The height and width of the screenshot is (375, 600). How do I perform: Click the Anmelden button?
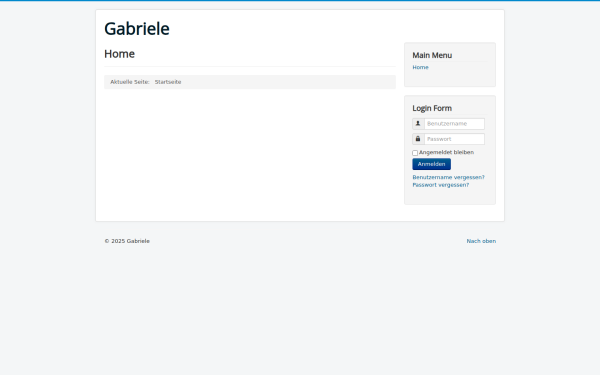pos(431,164)
